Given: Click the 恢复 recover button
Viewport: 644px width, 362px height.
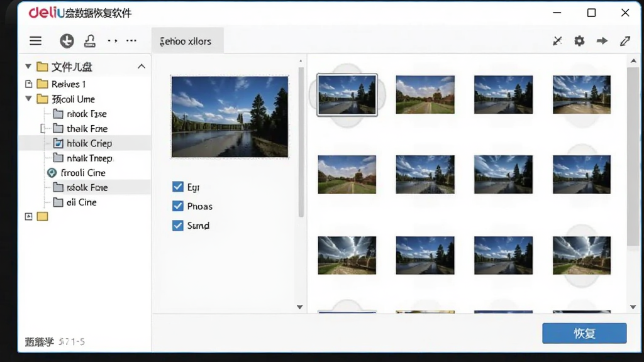Looking at the screenshot, I should coord(584,333).
